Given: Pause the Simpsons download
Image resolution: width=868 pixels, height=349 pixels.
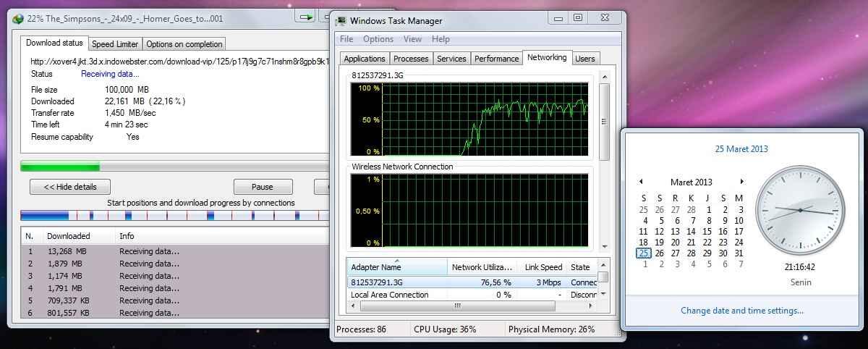Looking at the screenshot, I should (x=263, y=187).
